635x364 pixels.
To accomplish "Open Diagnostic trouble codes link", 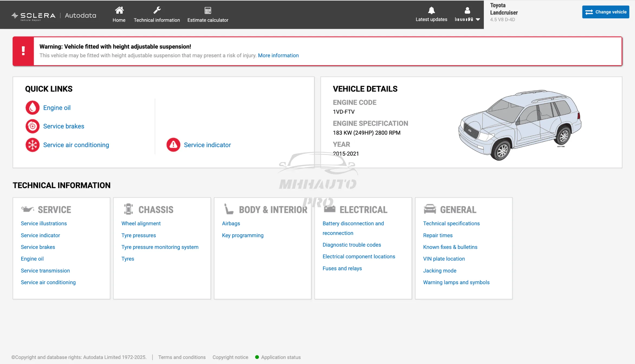I will [x=352, y=245].
